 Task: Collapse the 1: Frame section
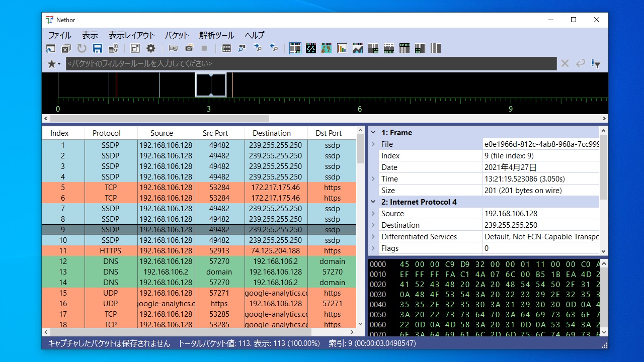[x=373, y=133]
